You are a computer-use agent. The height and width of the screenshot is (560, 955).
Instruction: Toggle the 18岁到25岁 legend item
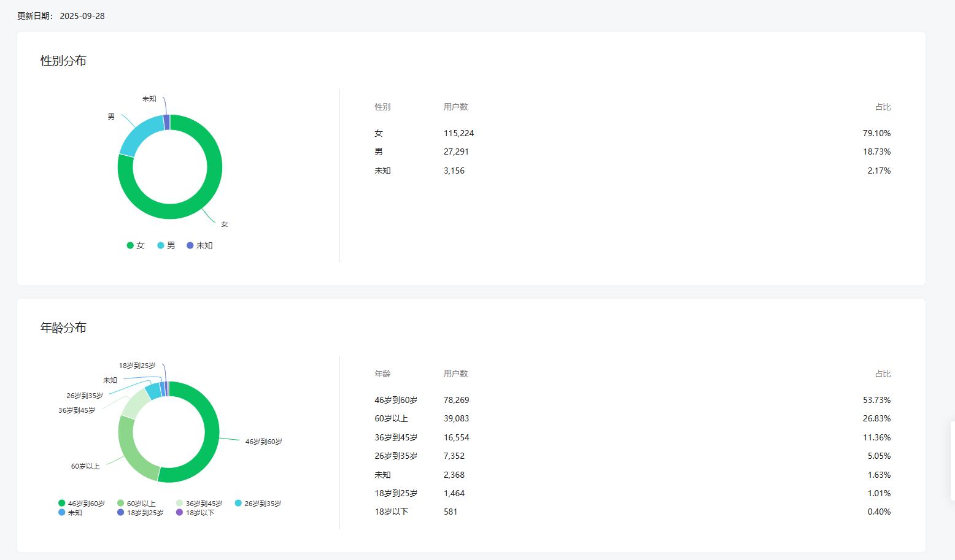click(141, 513)
